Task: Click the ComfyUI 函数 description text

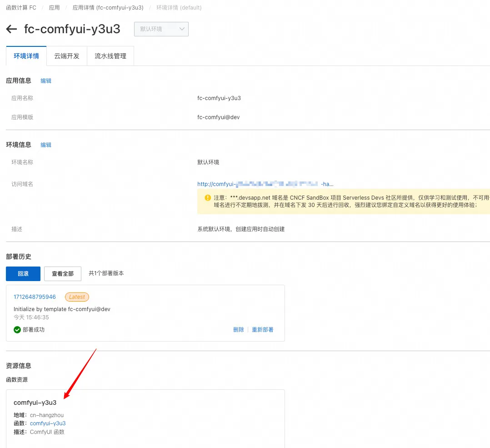Action: 47,432
